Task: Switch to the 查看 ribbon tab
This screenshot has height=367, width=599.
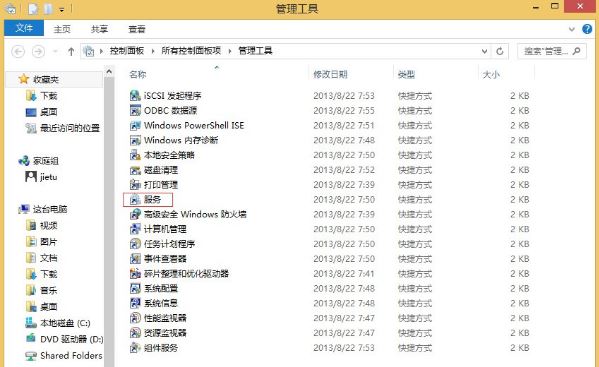Action: [137, 29]
